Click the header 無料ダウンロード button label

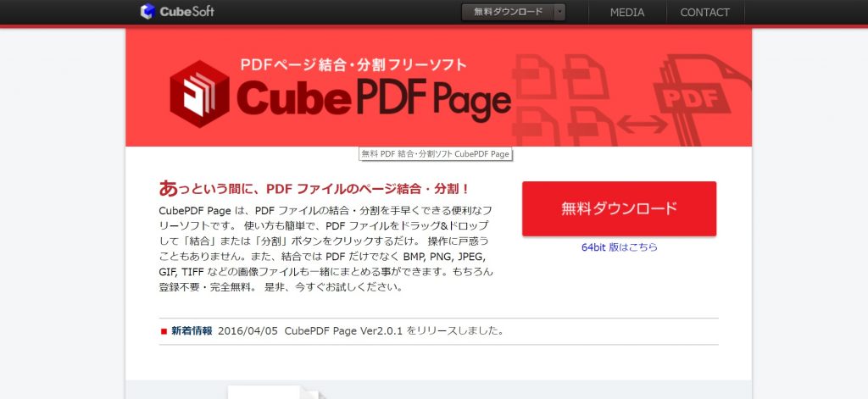(509, 12)
